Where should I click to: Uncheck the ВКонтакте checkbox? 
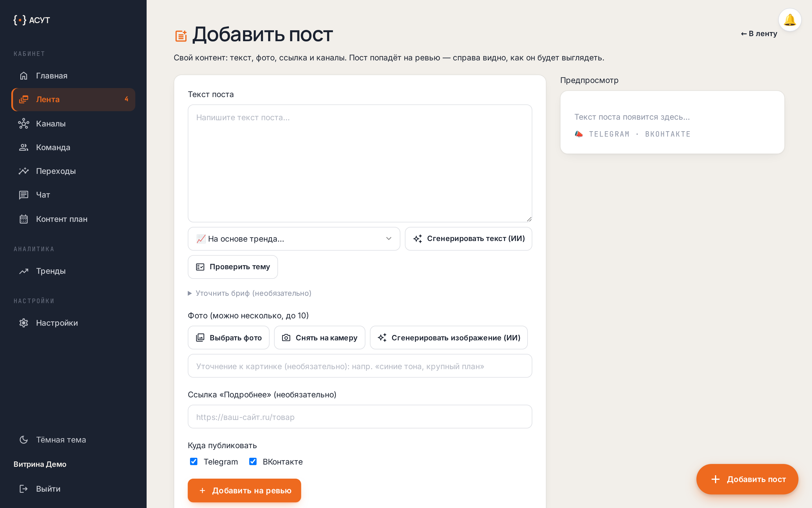[253, 462]
